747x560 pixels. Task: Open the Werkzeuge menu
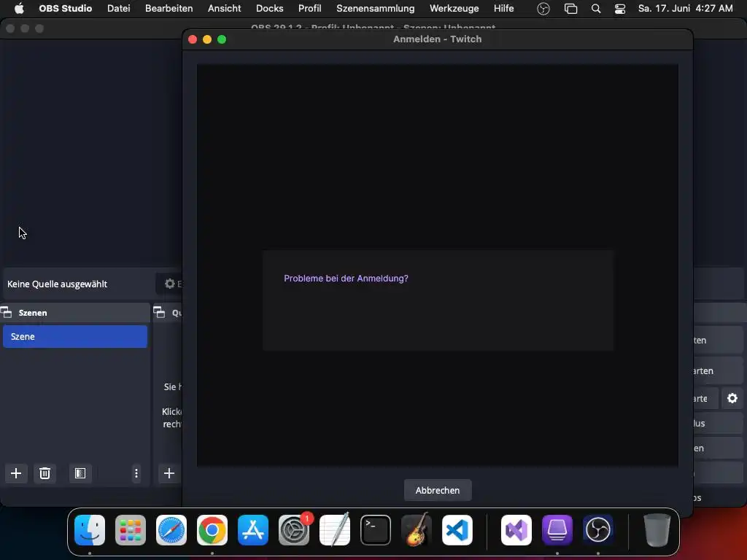click(454, 8)
